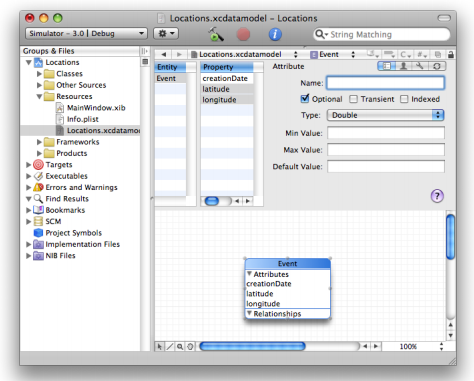The height and width of the screenshot is (381, 474).
Task: Click the Implementation Files smart group icon
Action: pyautogui.click(x=38, y=244)
